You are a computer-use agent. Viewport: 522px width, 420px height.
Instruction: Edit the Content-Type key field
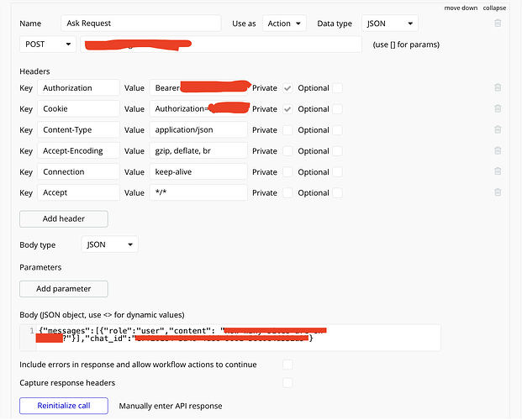point(78,130)
